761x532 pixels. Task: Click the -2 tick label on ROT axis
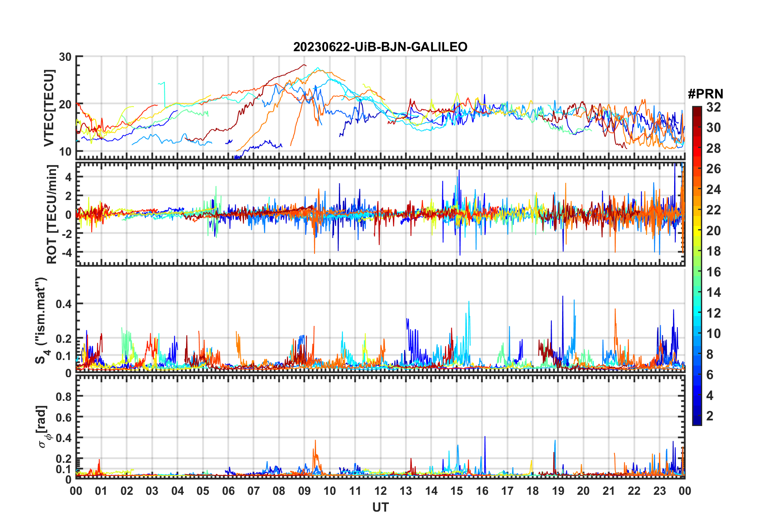[66, 234]
